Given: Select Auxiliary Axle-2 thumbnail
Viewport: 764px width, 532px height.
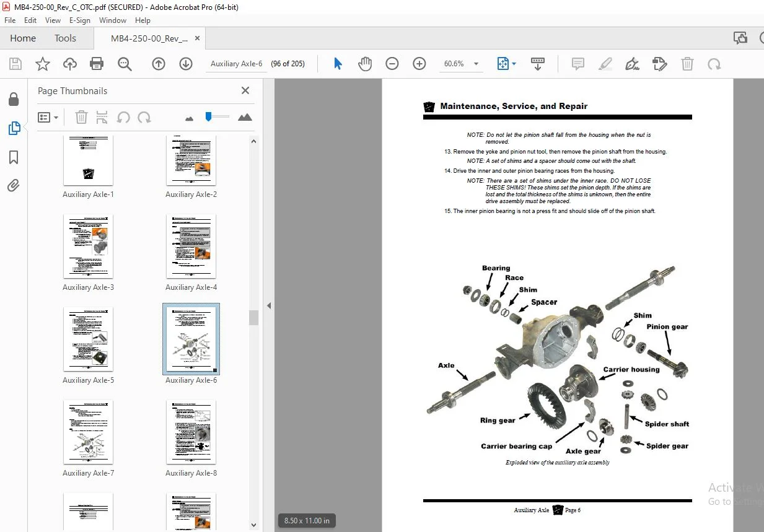Looking at the screenshot, I should coord(191,160).
